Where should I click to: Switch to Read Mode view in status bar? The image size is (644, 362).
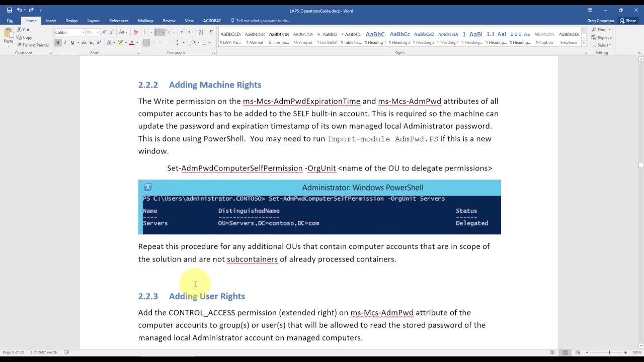552,352
